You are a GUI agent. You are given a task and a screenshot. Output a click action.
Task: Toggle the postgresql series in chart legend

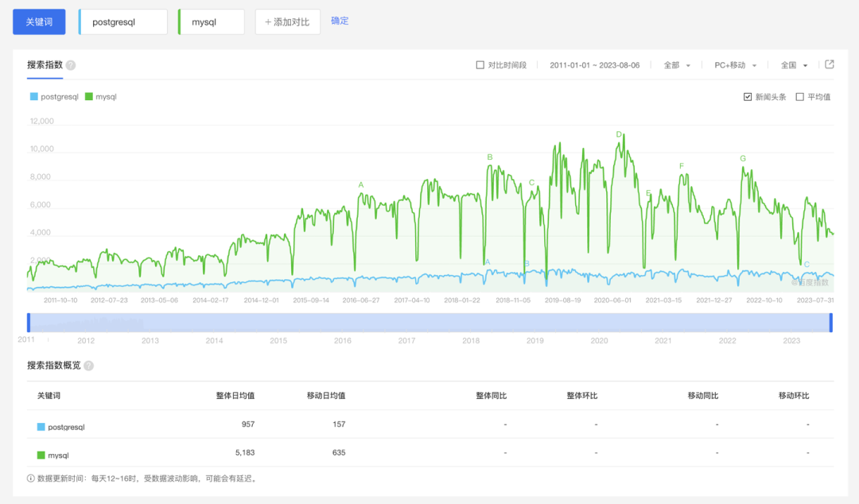point(54,96)
